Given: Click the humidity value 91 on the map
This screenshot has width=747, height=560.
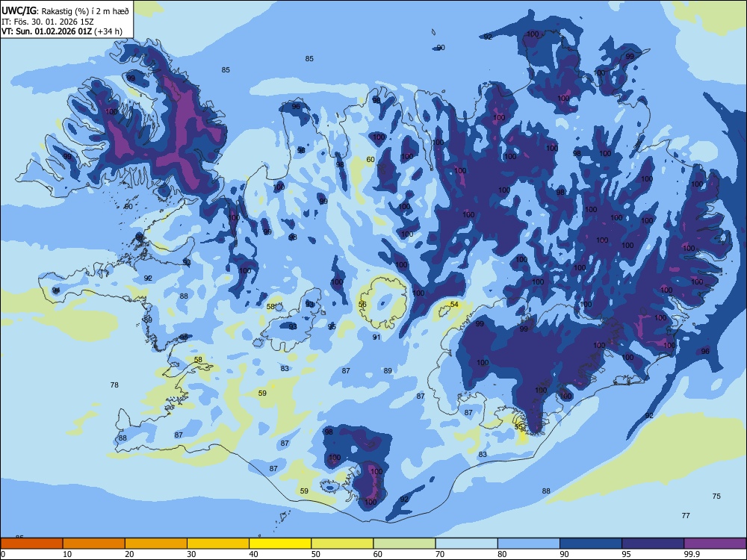Looking at the screenshot, I should pyautogui.click(x=376, y=337).
